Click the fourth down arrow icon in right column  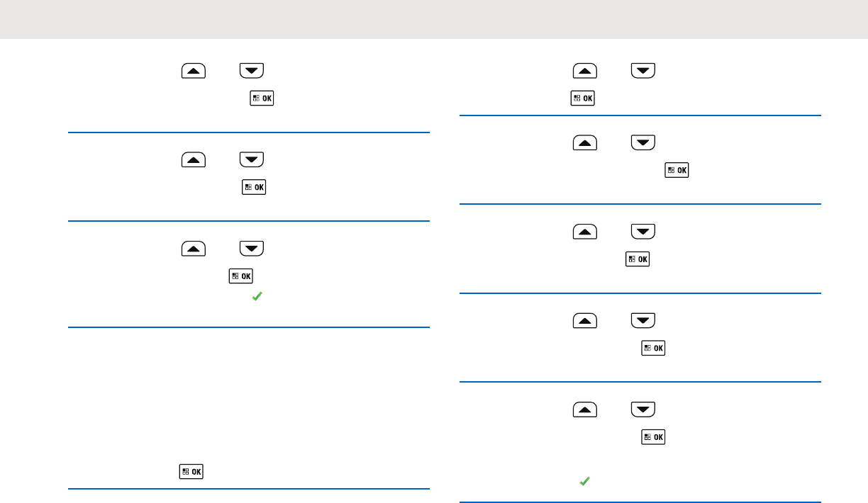point(643,320)
